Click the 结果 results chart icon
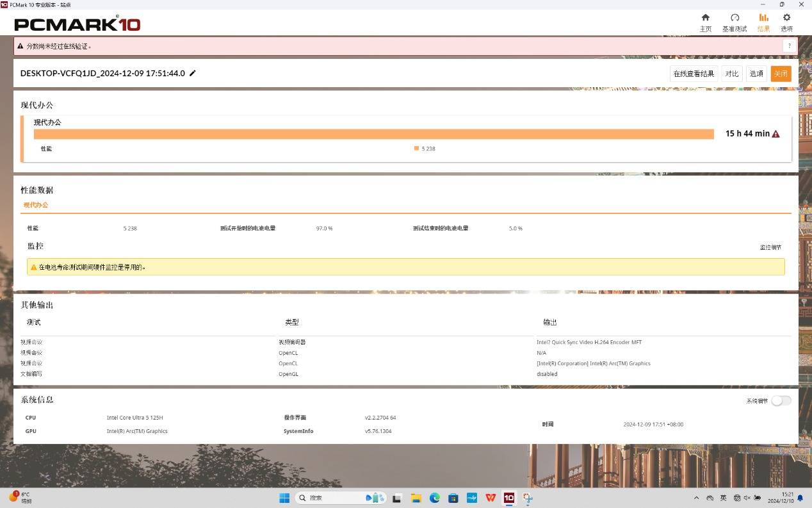The width and height of the screenshot is (812, 508). [x=763, y=18]
